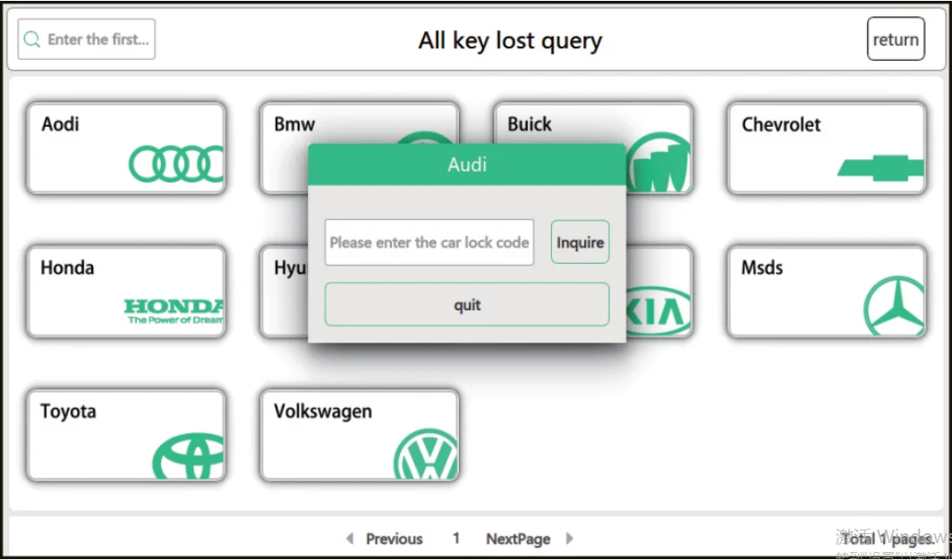Click the quit button in the dialog
952x560 pixels.
(467, 304)
